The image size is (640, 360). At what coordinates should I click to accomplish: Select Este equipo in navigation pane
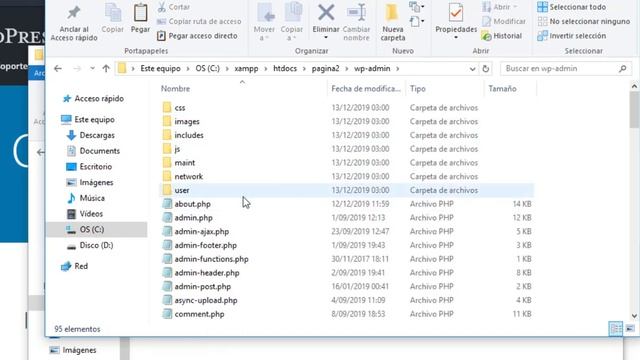coord(88,120)
